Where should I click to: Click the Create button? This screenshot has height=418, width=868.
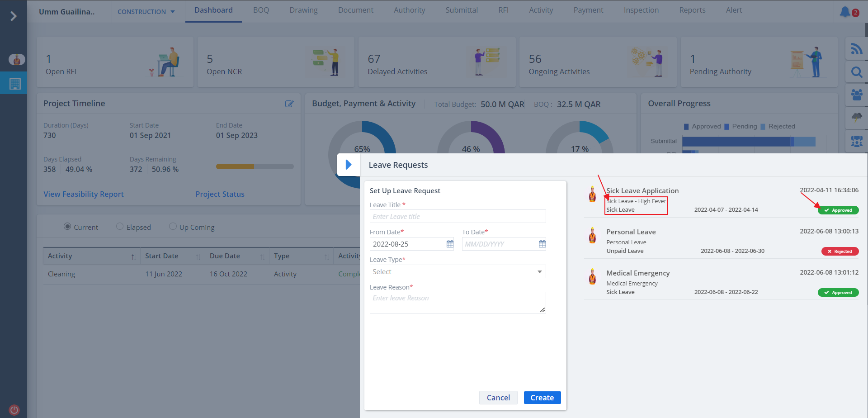pos(542,398)
